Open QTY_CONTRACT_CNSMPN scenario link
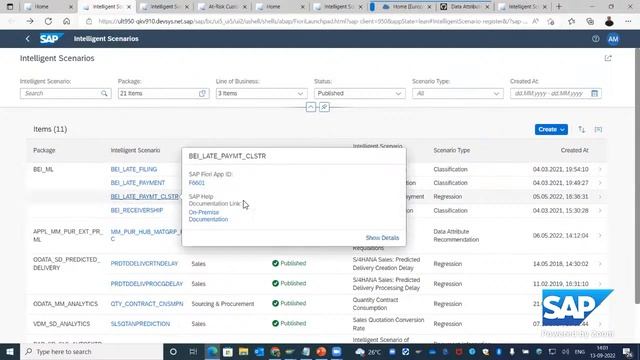The width and height of the screenshot is (640, 360). pyautogui.click(x=147, y=304)
